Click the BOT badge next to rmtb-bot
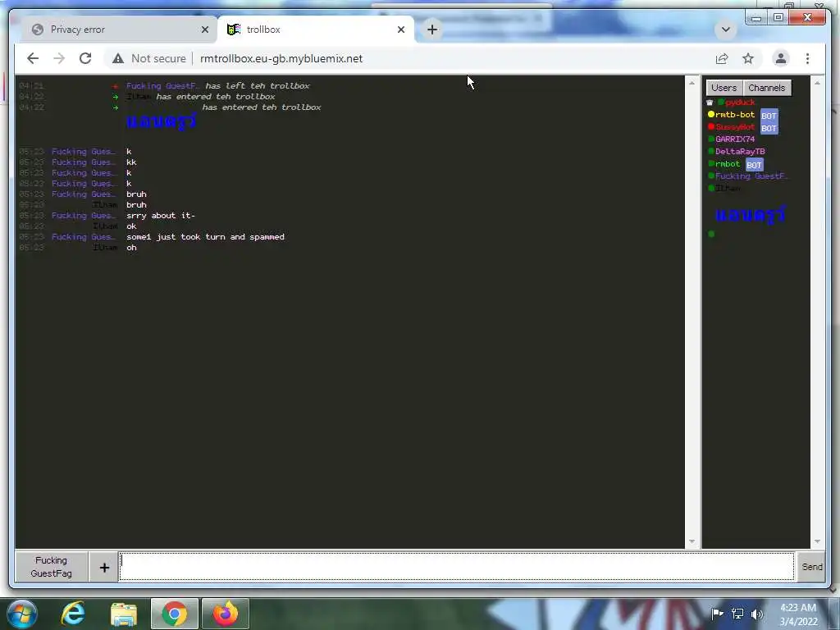This screenshot has width=840, height=630. tap(769, 116)
